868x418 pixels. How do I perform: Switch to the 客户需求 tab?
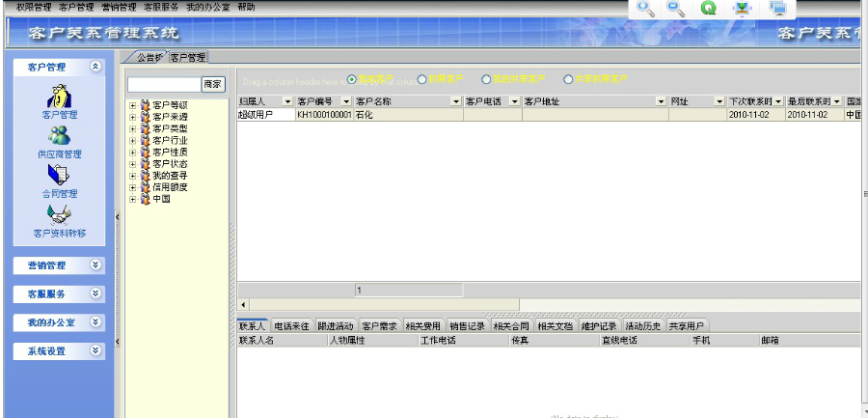click(x=379, y=326)
